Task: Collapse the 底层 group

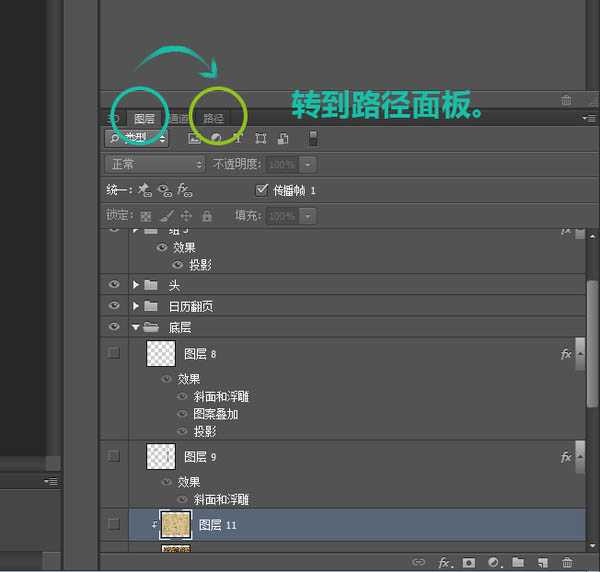Action: point(135,327)
